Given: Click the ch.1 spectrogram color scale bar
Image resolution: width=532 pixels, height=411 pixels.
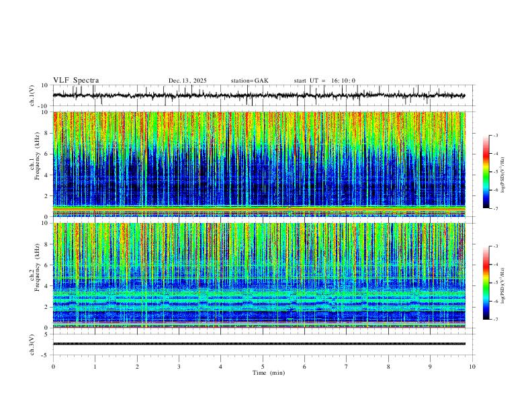Looking at the screenshot, I should [x=486, y=172].
